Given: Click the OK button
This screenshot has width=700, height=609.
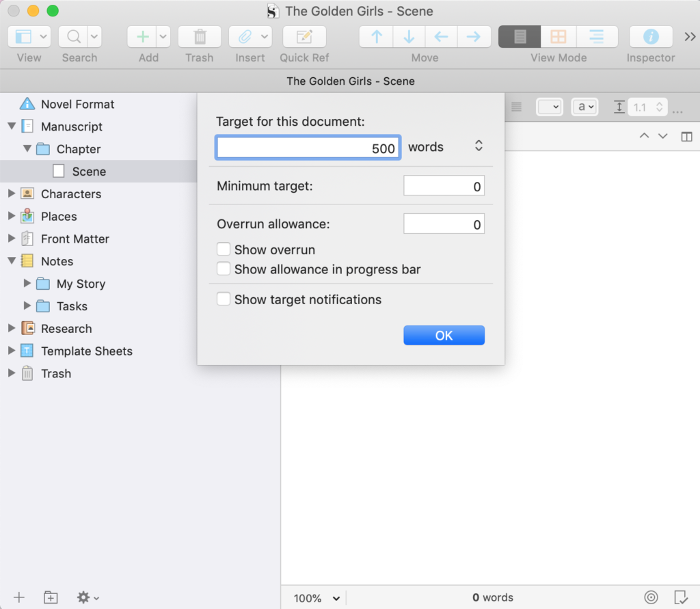Looking at the screenshot, I should pos(444,335).
